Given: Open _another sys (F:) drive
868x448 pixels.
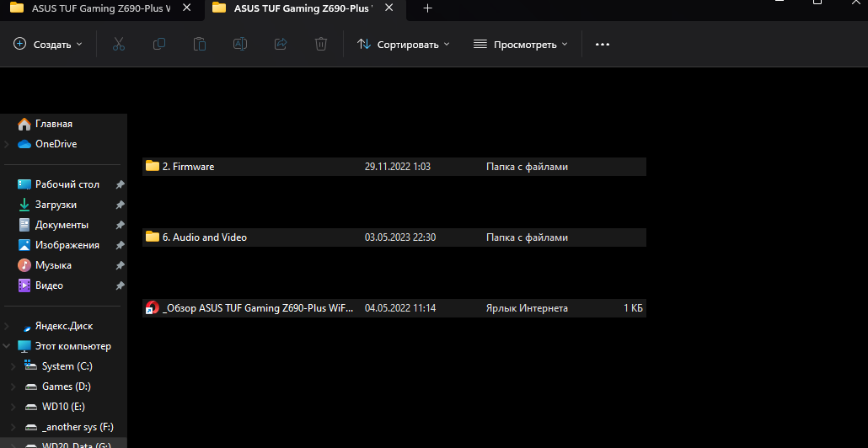Looking at the screenshot, I should (x=78, y=427).
